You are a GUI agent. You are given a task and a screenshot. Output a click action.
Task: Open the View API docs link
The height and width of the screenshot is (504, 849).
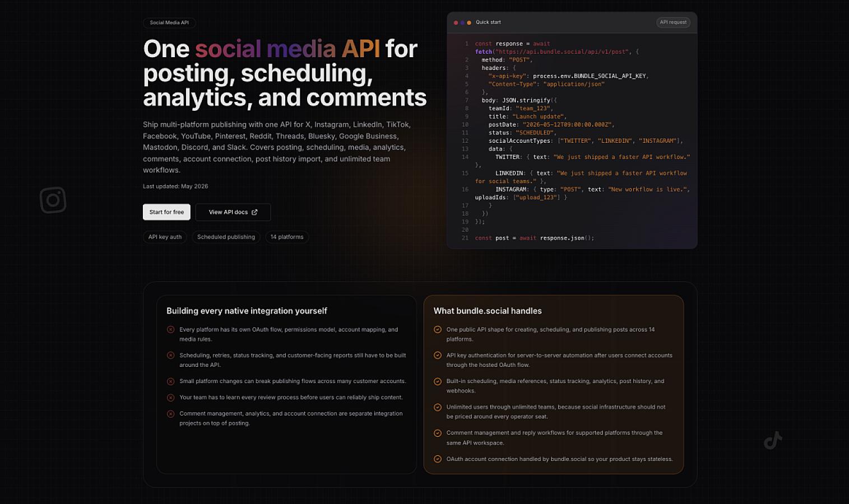(233, 212)
